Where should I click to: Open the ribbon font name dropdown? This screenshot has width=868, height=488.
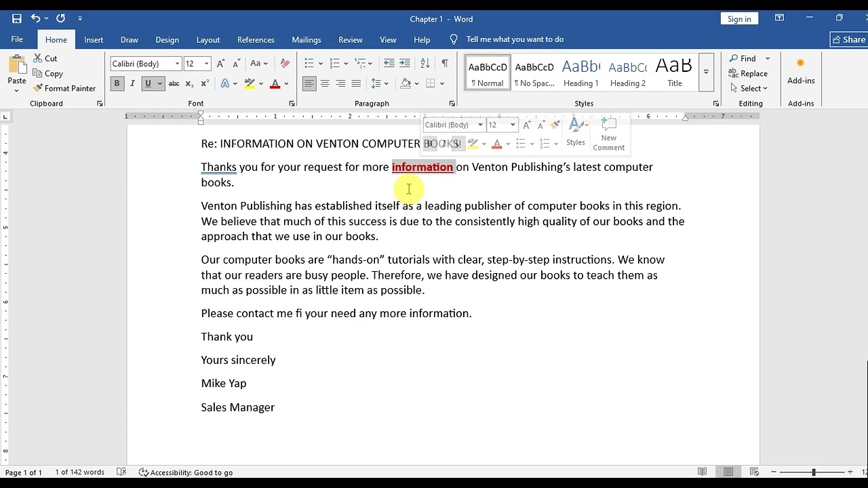[178, 64]
